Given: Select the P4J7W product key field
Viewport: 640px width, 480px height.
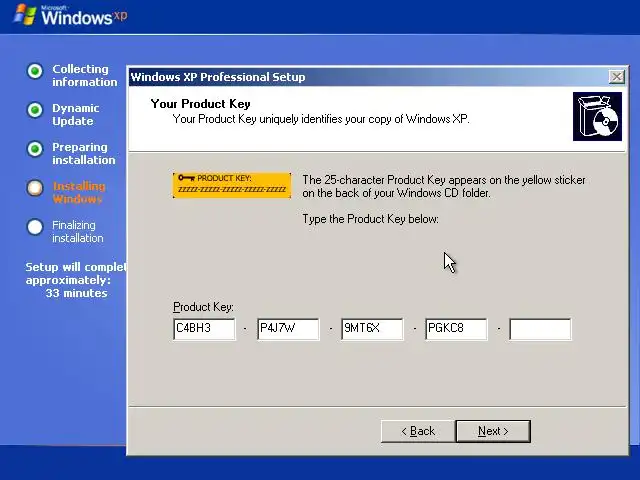Looking at the screenshot, I should tap(288, 329).
